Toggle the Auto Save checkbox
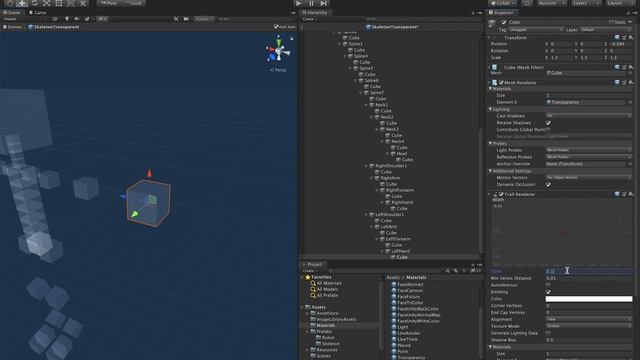Screen dimensions: 640x360 coord(276,27)
